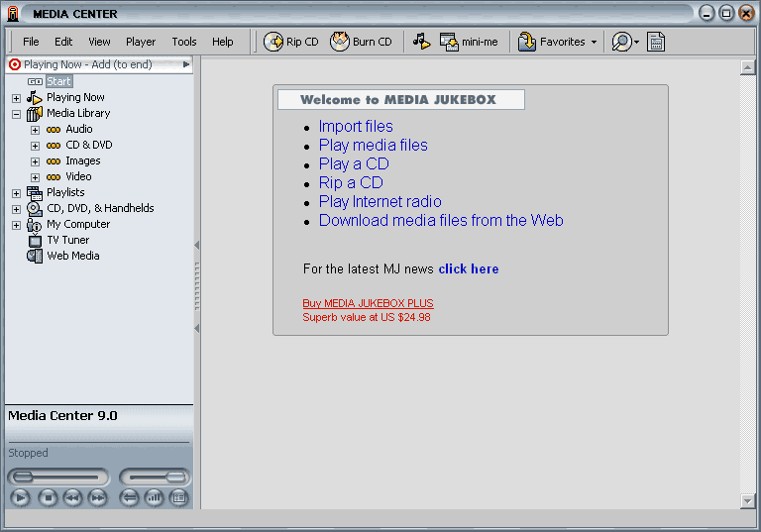Click the playlist page icon at toolbar end

click(x=656, y=42)
